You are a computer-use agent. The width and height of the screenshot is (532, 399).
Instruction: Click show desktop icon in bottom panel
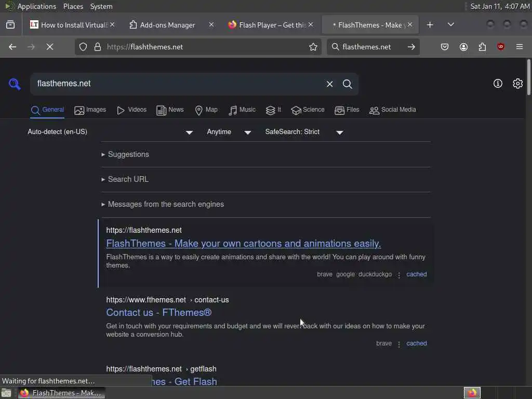(6, 393)
